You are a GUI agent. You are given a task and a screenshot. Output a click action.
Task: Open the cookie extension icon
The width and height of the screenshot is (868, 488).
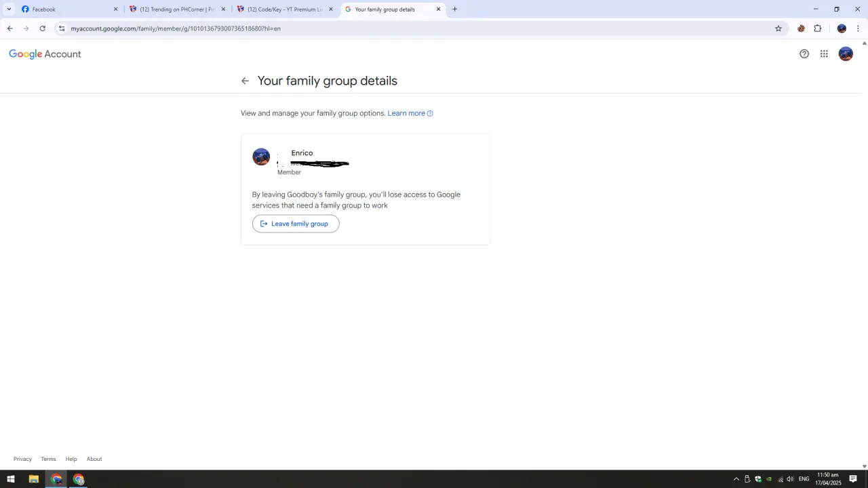point(801,28)
